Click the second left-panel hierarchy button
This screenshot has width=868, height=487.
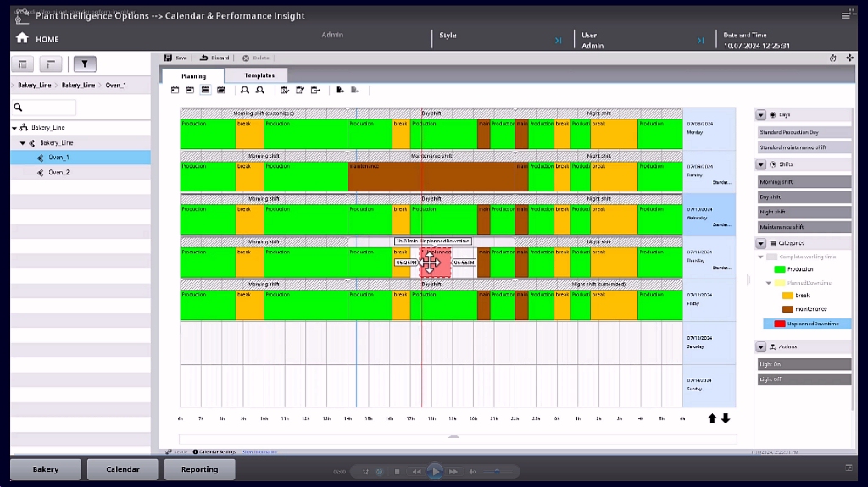pyautogui.click(x=50, y=64)
